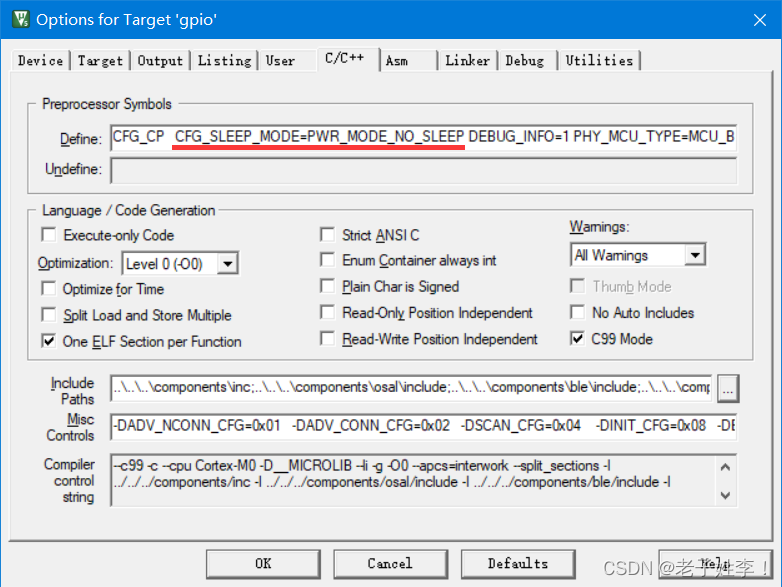782x587 pixels.
Task: Click the Help button
Action: coord(716,564)
